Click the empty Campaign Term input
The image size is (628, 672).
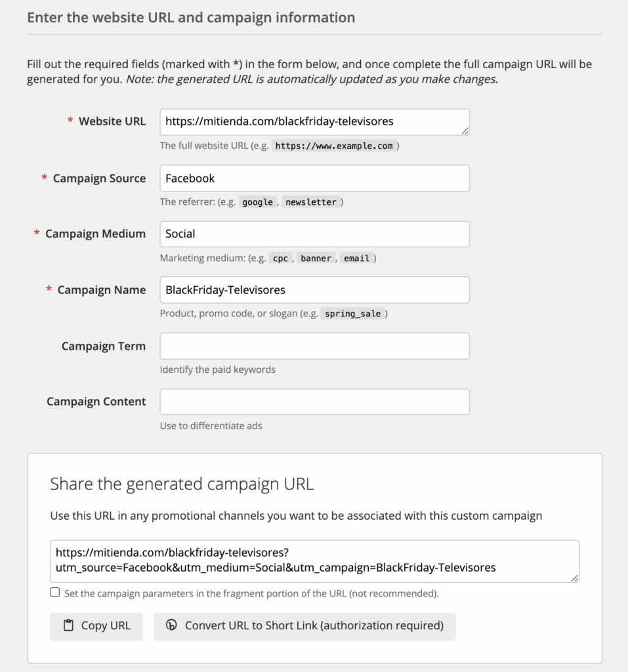point(314,346)
